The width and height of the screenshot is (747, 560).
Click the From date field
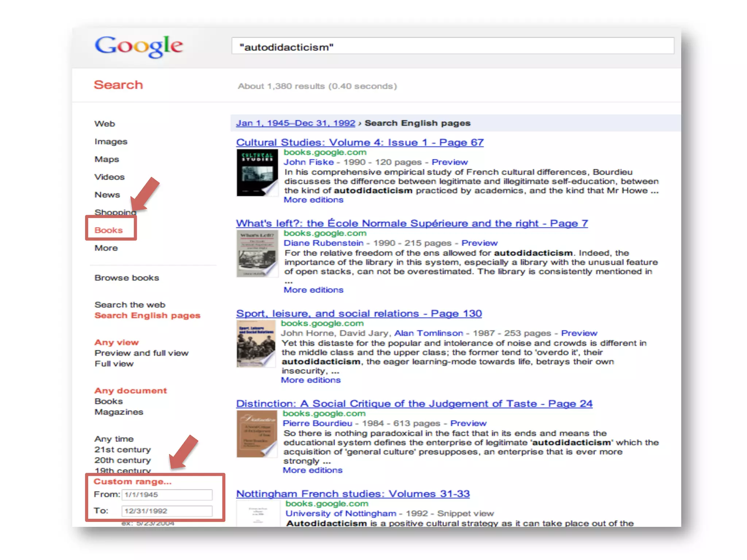click(167, 495)
